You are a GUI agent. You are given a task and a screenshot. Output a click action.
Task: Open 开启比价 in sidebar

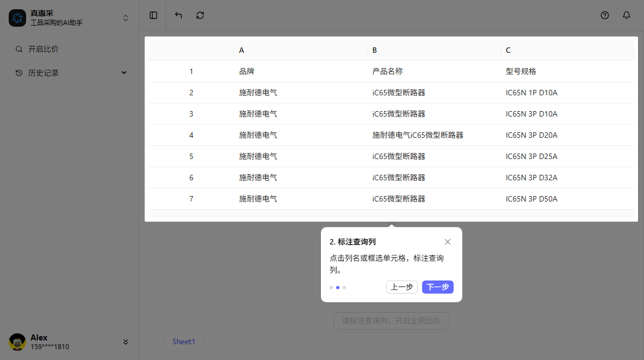pos(44,49)
